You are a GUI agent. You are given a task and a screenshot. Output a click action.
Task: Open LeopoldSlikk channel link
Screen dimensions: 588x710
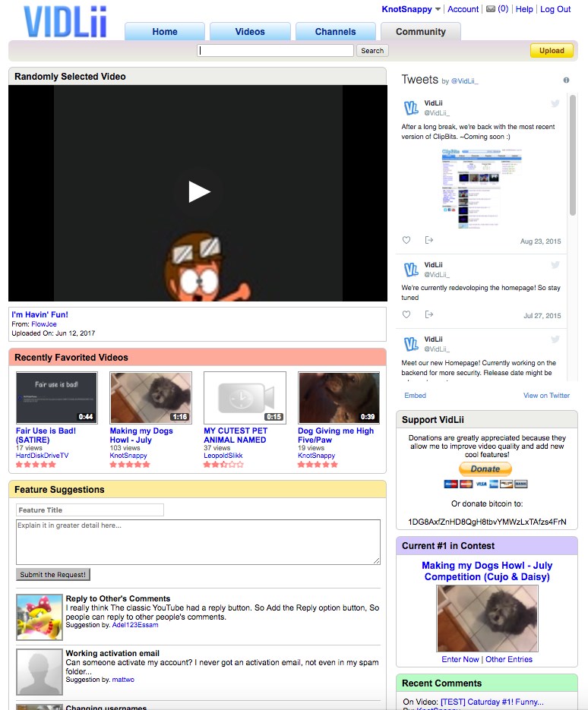coord(223,456)
